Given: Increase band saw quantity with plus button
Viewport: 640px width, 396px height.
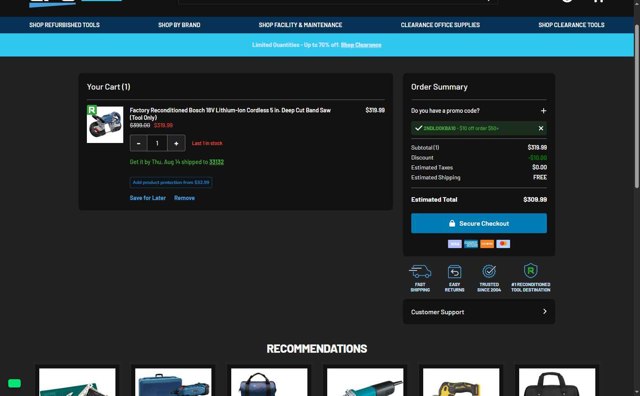Looking at the screenshot, I should coord(176,143).
